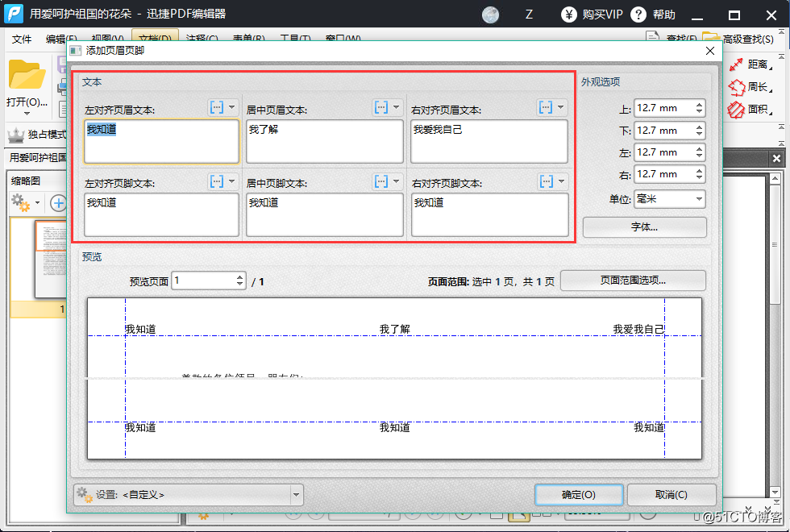790x532 pixels.
Task: Edit the left-aligned header text box
Action: (x=161, y=141)
